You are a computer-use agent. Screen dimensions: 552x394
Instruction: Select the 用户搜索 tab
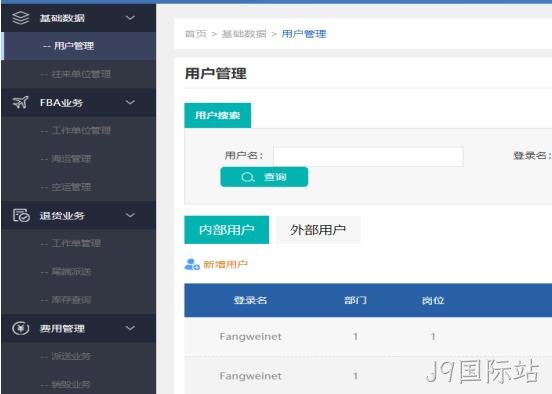[x=218, y=115]
